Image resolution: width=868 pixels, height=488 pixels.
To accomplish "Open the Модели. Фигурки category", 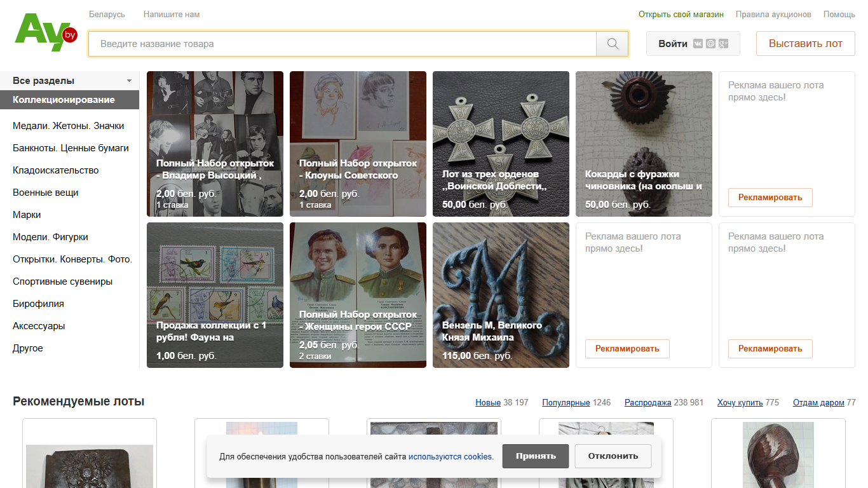I will pos(50,237).
